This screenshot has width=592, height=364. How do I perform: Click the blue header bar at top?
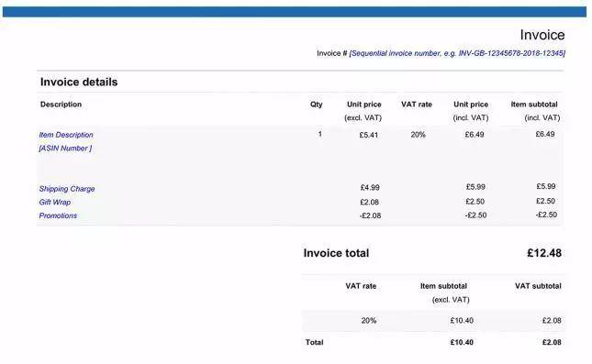coord(295,12)
